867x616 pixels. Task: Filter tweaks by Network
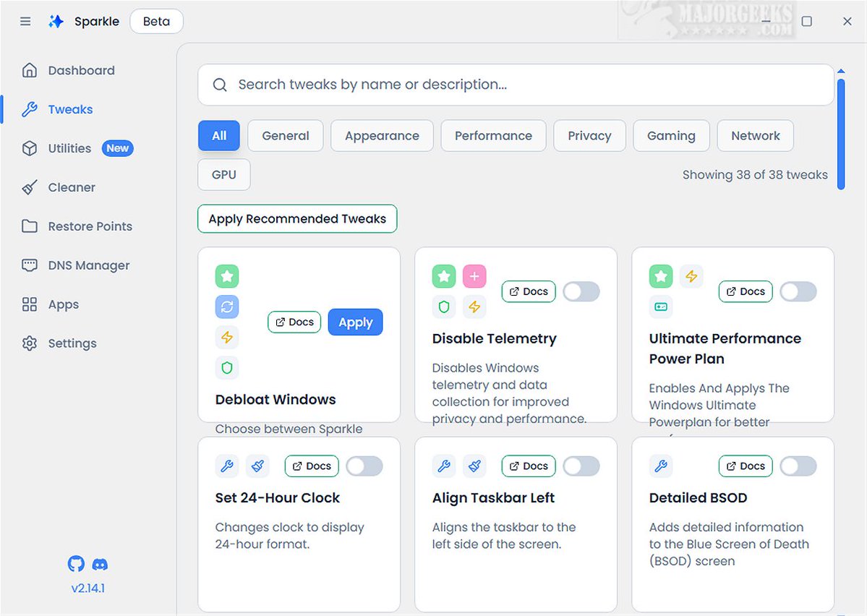point(756,135)
